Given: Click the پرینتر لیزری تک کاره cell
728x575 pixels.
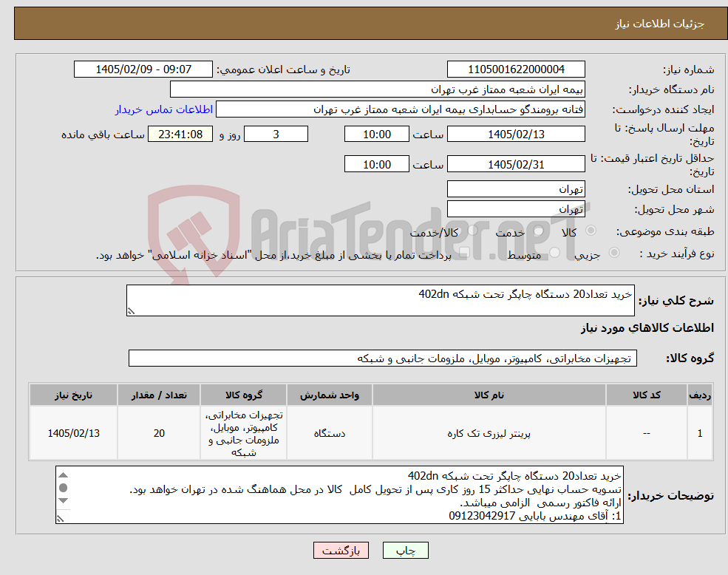Looking at the screenshot, I should point(489,433).
